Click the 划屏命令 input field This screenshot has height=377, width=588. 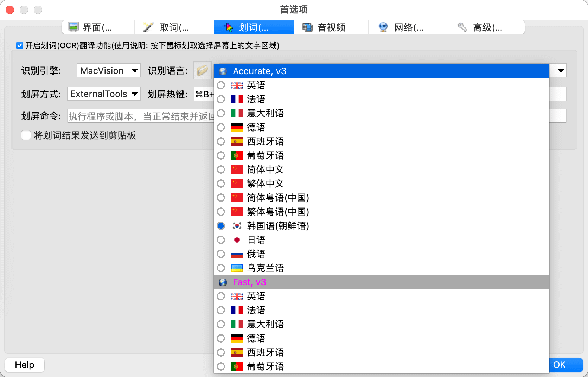pos(141,116)
